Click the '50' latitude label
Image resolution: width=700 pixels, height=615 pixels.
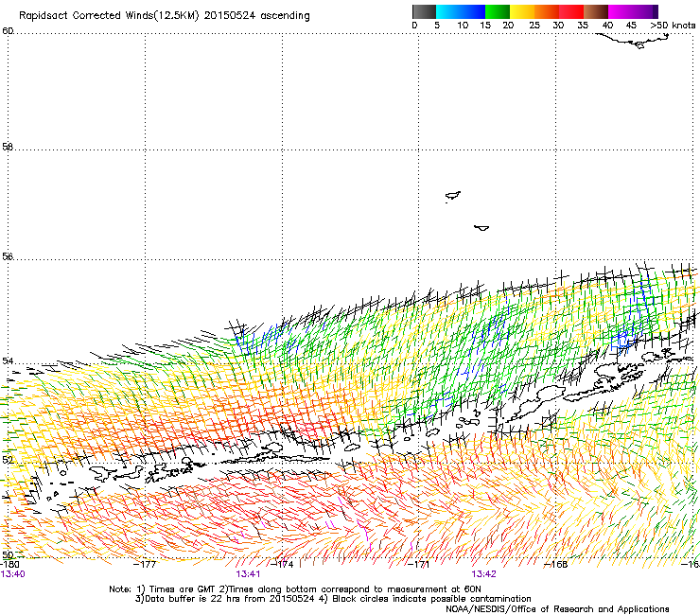point(8,554)
